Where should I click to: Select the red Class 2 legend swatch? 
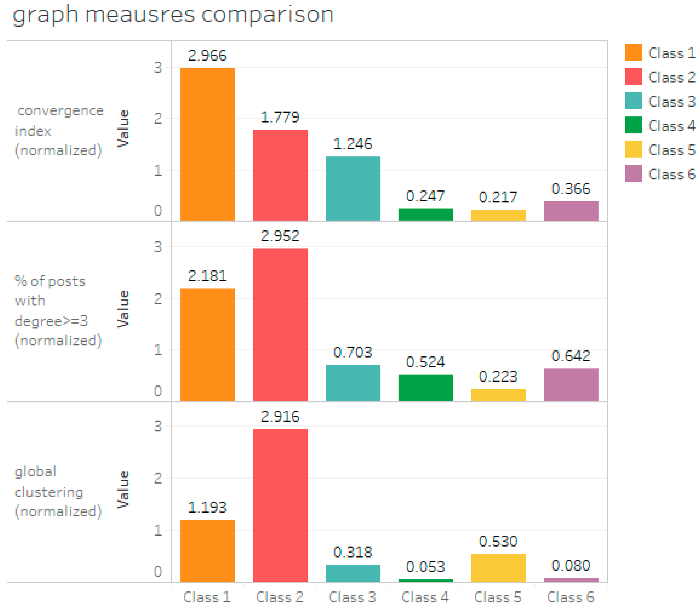(x=633, y=76)
